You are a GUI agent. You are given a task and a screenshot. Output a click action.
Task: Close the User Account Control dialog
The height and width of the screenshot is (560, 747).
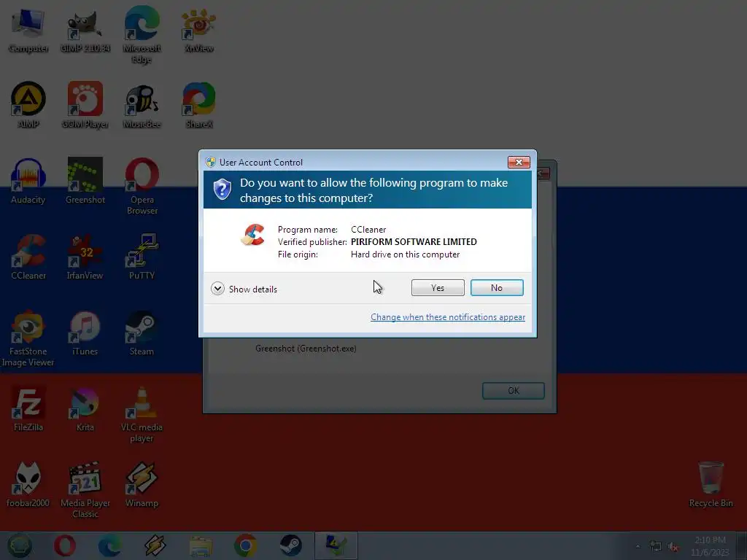tap(519, 163)
